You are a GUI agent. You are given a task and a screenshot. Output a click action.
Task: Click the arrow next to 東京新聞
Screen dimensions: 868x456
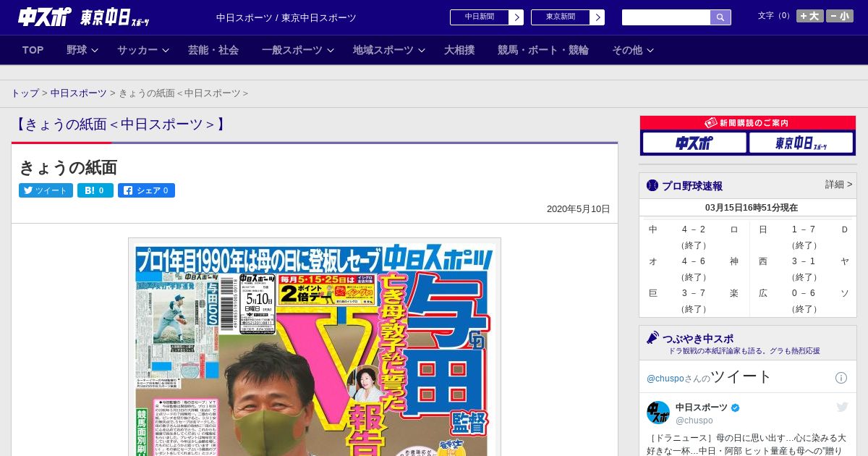597,17
